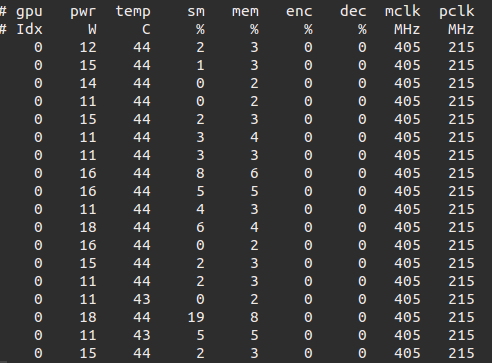The image size is (492, 363).
Task: Click the "pclk" column header
Action: [x=457, y=12]
